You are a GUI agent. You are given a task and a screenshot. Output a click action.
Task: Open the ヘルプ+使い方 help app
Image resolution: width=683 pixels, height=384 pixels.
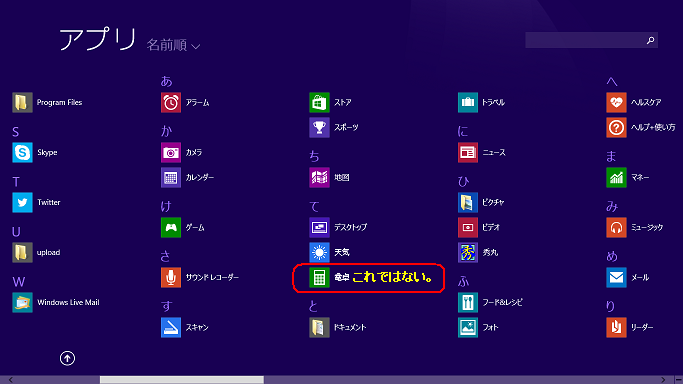pyautogui.click(x=616, y=128)
